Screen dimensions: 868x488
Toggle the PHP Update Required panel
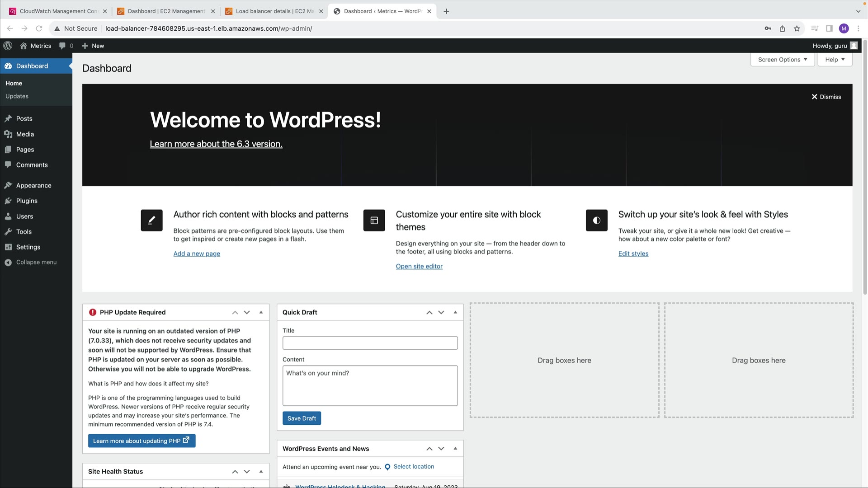tap(261, 312)
